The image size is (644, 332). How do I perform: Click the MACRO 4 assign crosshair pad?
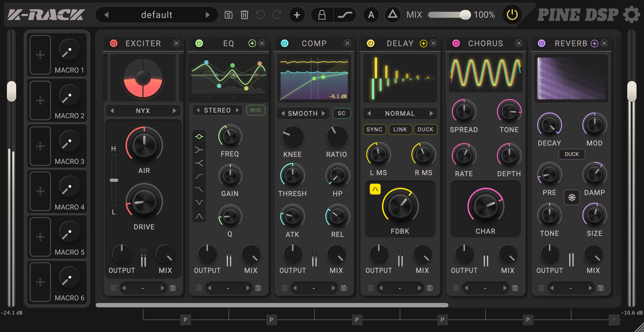coord(40,191)
